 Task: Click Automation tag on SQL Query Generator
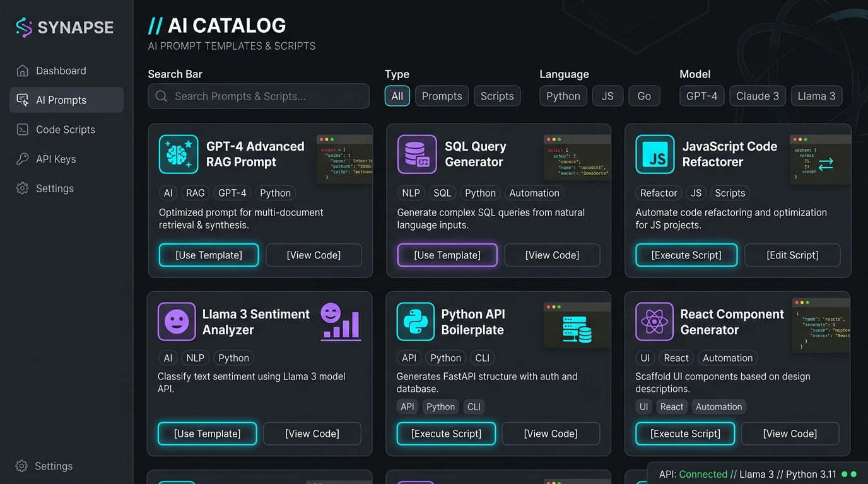(x=534, y=193)
